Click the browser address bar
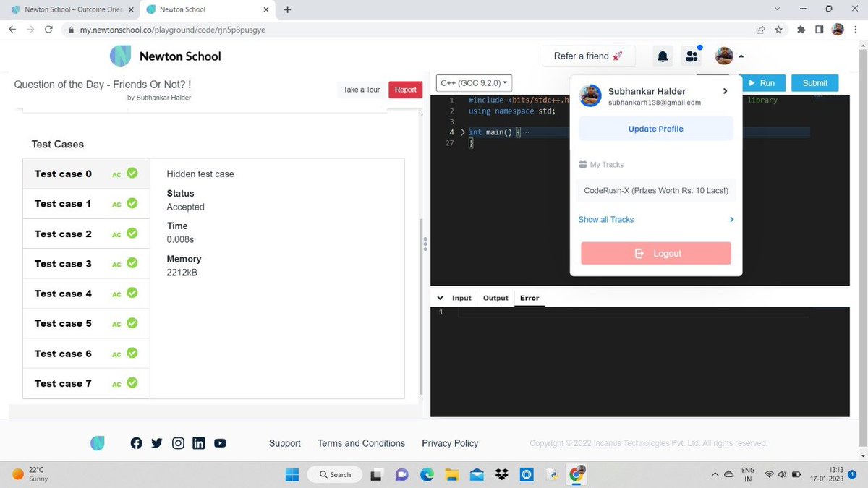868x488 pixels. coord(217,30)
